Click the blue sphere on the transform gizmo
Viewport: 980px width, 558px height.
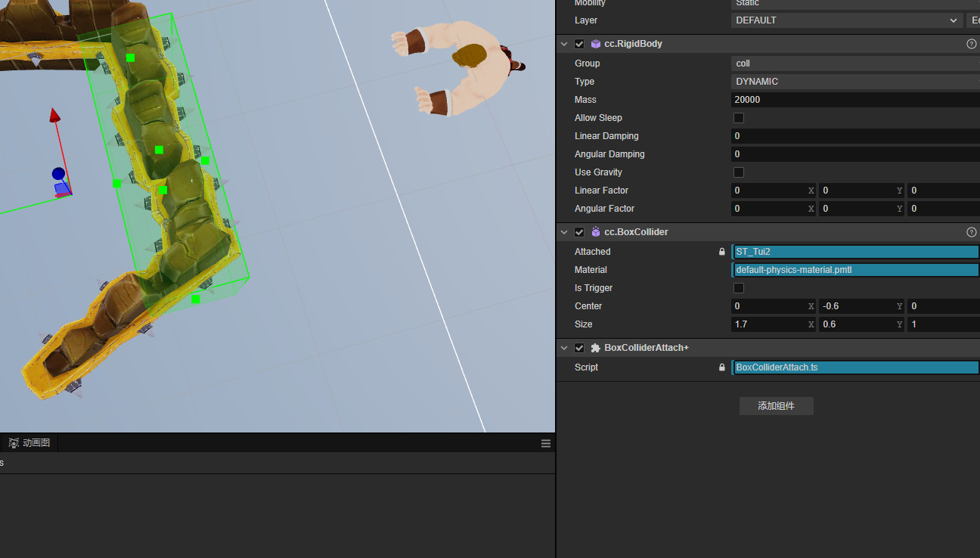(58, 174)
